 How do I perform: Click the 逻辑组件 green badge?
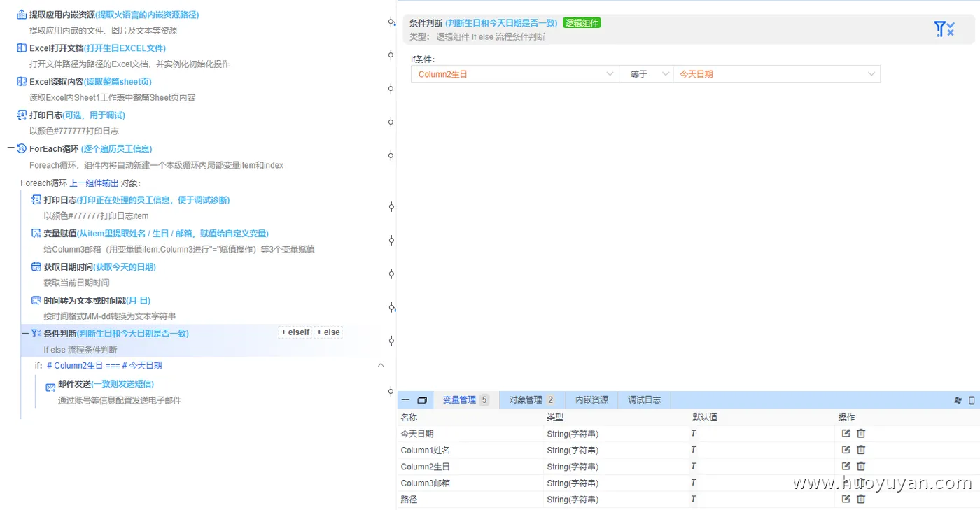(x=582, y=23)
